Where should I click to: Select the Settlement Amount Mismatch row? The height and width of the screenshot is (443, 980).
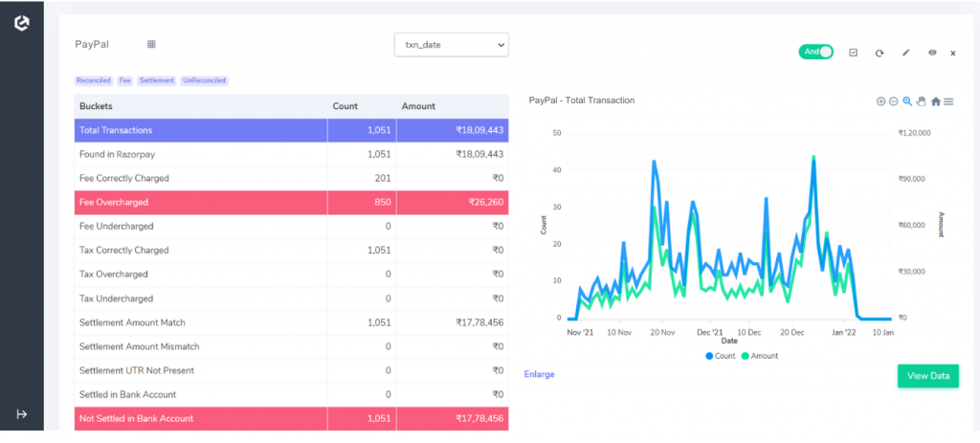tap(291, 346)
